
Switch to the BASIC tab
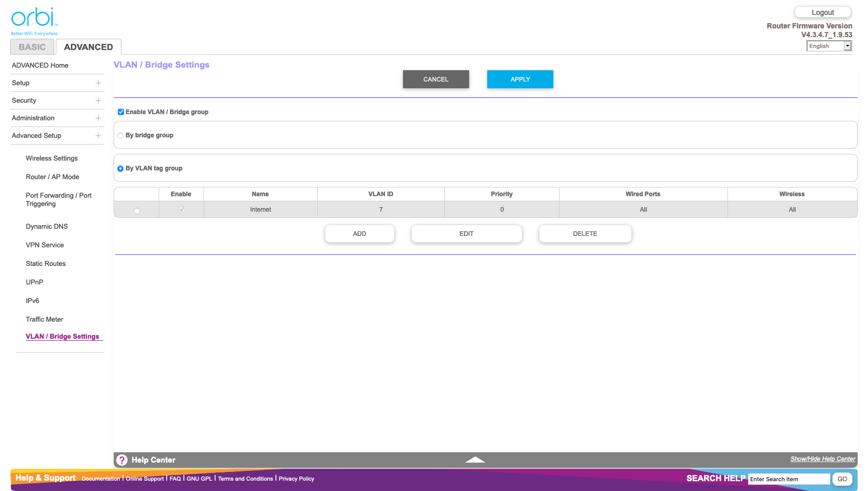32,47
